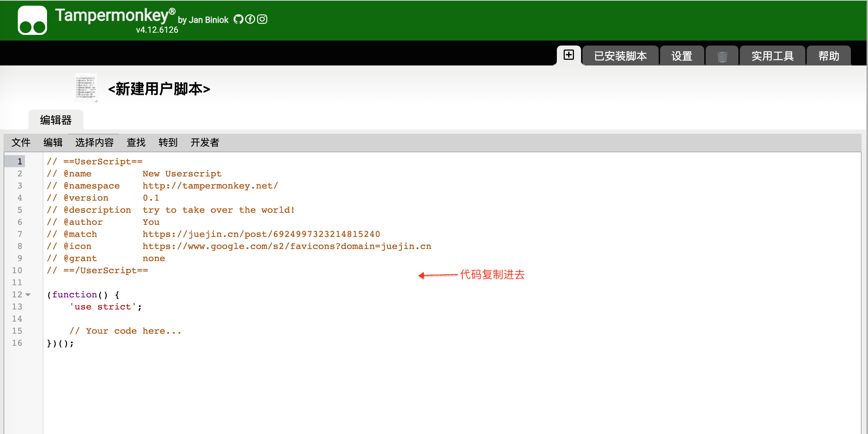
Task: Open the 查找 menu
Action: [136, 143]
